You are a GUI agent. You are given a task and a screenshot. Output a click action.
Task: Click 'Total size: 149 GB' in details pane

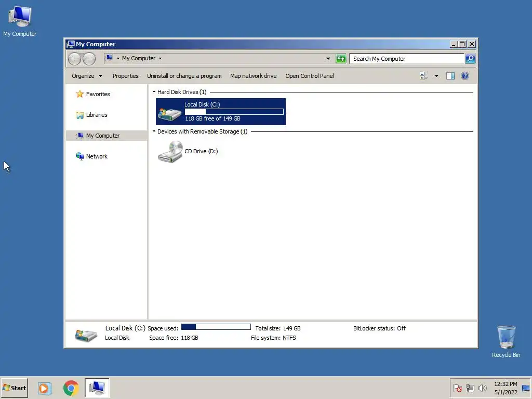coord(278,328)
